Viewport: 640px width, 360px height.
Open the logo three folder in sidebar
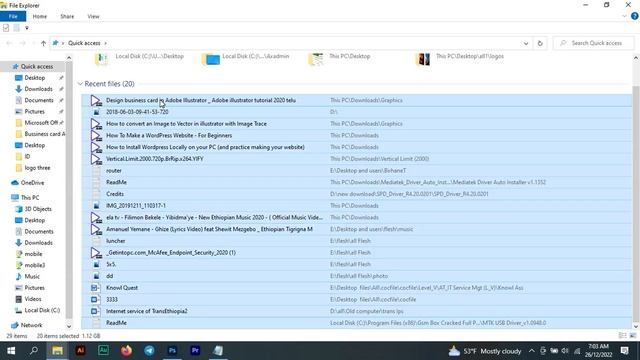(x=37, y=168)
